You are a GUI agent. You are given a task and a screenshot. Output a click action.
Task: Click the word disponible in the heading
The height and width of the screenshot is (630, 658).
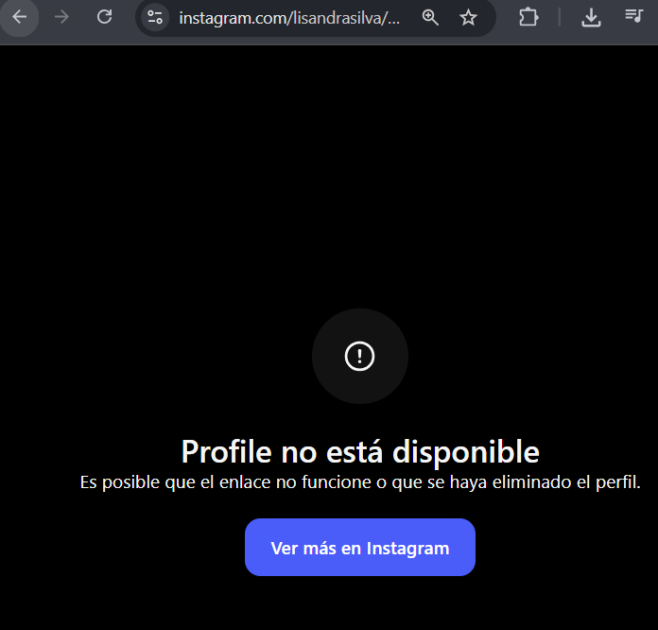pos(465,452)
